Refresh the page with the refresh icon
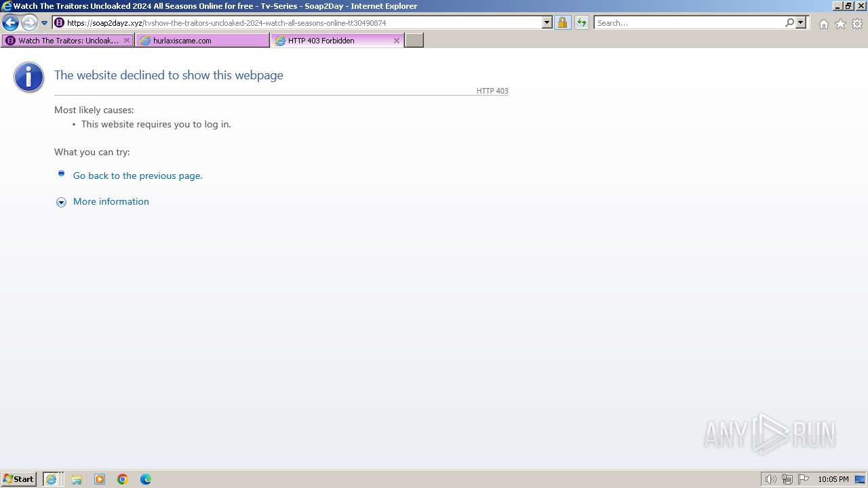 coord(582,23)
